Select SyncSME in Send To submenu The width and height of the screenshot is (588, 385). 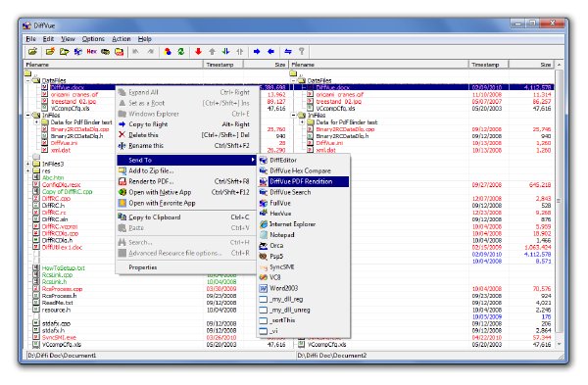click(304, 266)
